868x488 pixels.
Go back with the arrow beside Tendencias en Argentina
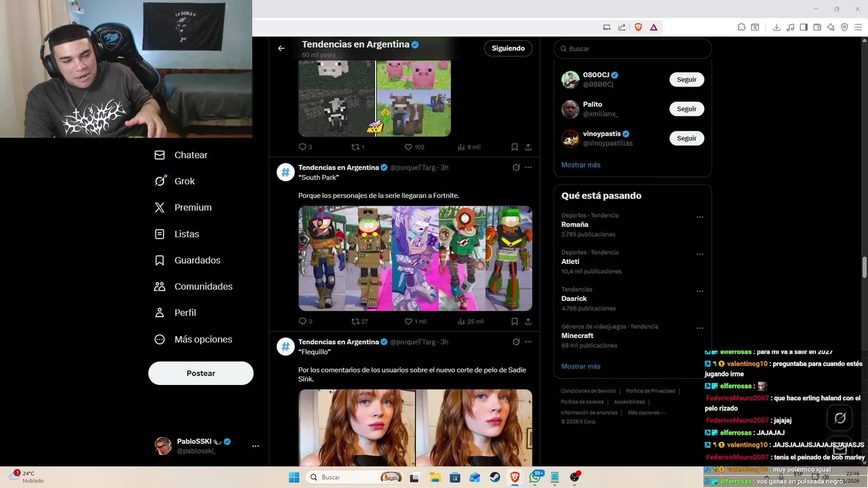281,48
